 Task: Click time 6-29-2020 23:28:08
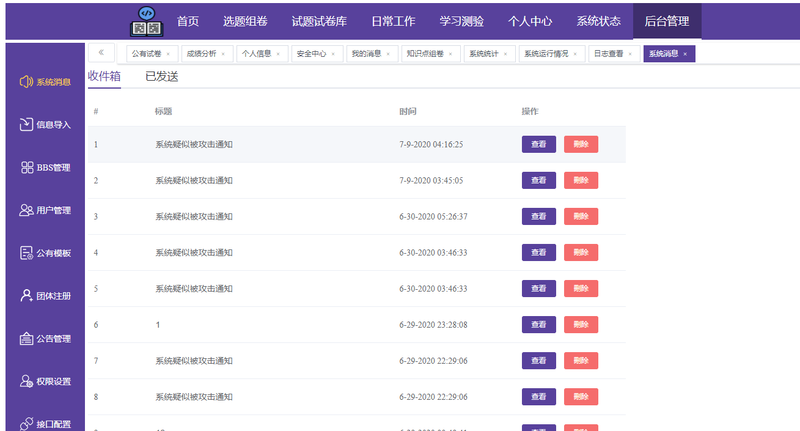(433, 324)
